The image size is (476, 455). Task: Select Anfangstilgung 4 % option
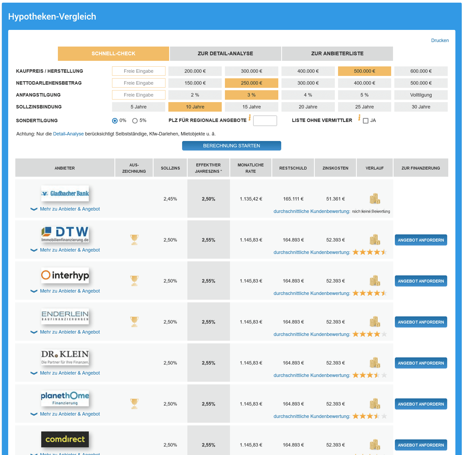click(x=308, y=95)
